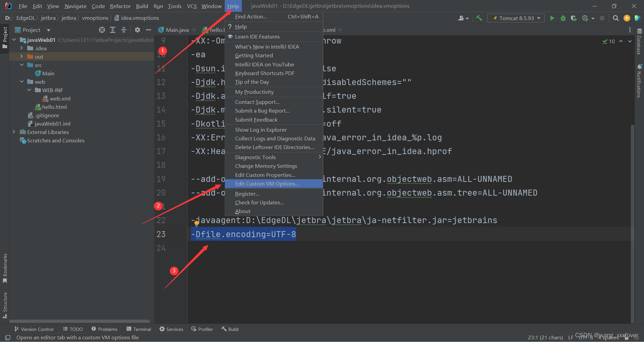Click the inspection checkmark widget showing 10
The height and width of the screenshot is (342, 644).
point(608,41)
